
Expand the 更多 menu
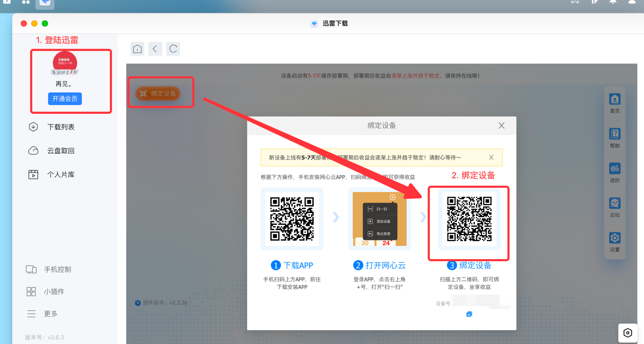(x=50, y=314)
